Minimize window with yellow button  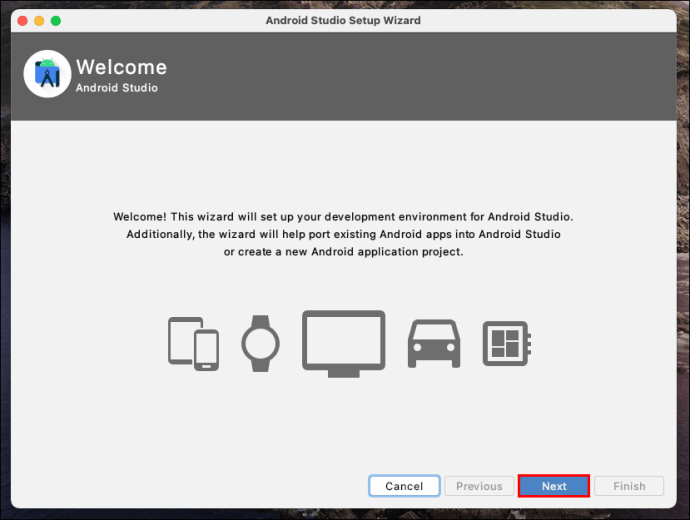point(39,21)
